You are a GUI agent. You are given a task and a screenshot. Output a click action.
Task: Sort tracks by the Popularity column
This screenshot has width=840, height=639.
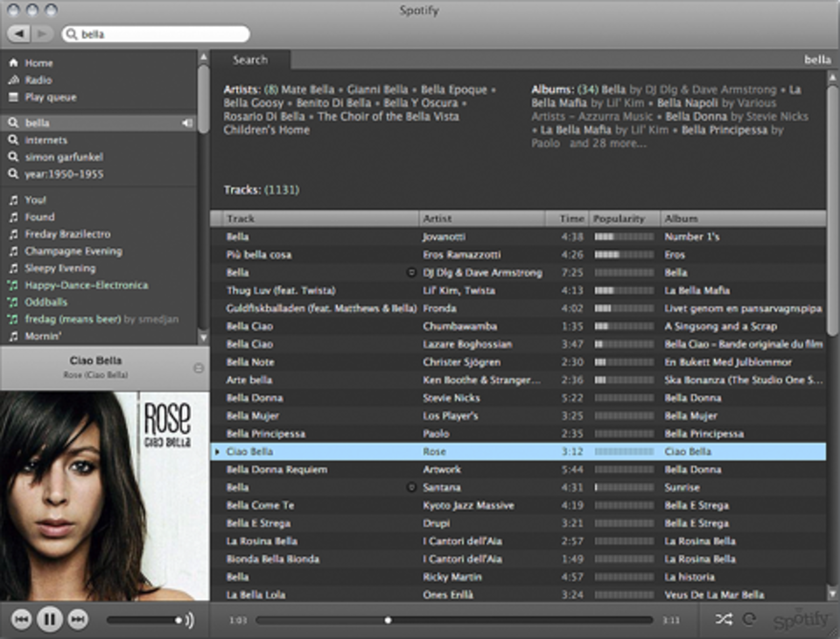(x=620, y=218)
